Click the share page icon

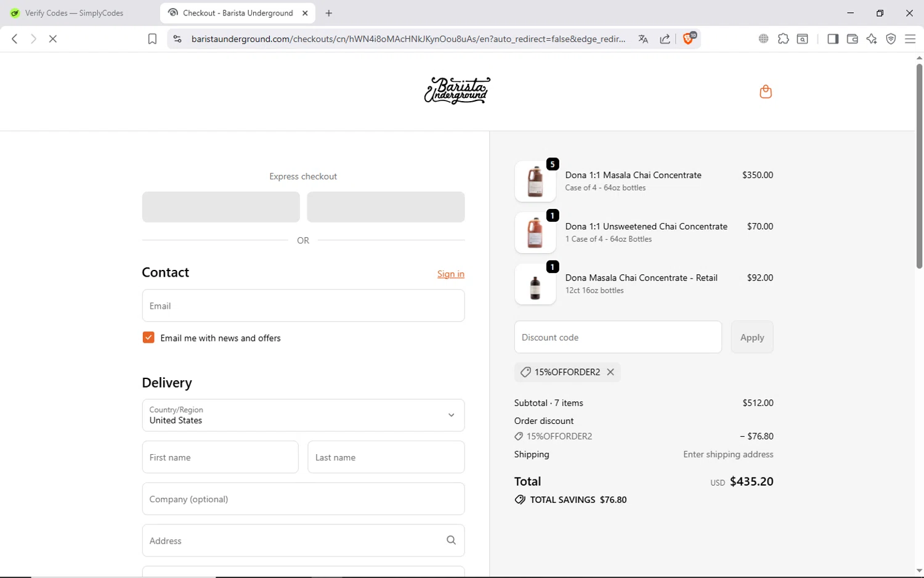665,39
